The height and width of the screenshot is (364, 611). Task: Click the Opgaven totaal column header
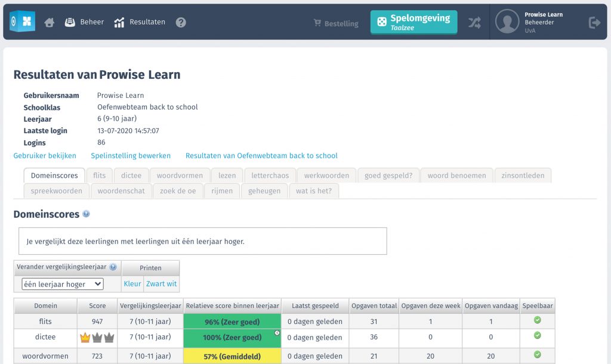374,306
